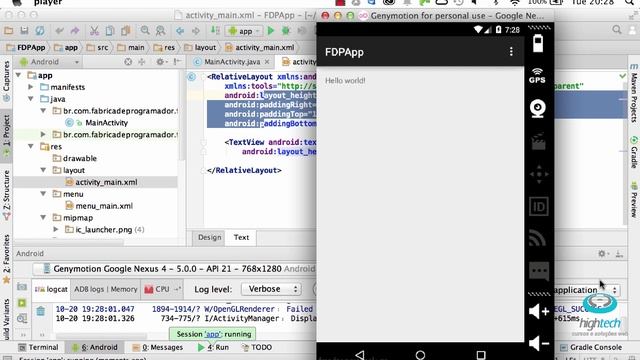Screen dimensions: 640x360
Task: Open Genymotion GPS widget
Action: 538,76
